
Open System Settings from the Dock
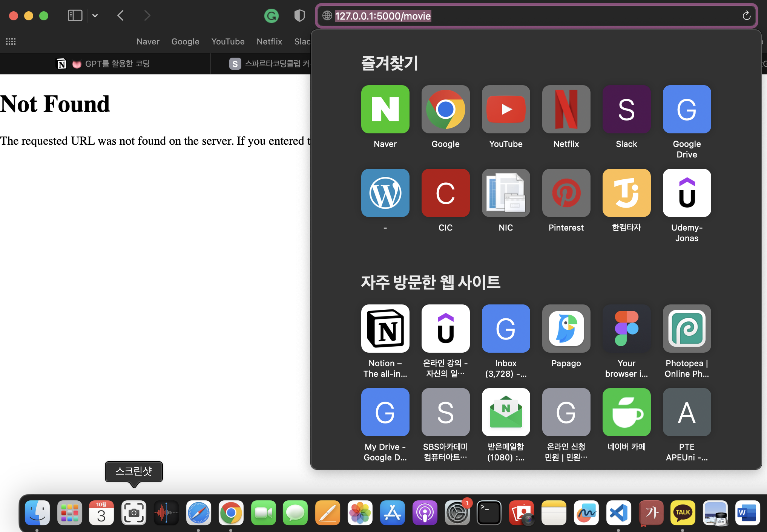pyautogui.click(x=457, y=512)
